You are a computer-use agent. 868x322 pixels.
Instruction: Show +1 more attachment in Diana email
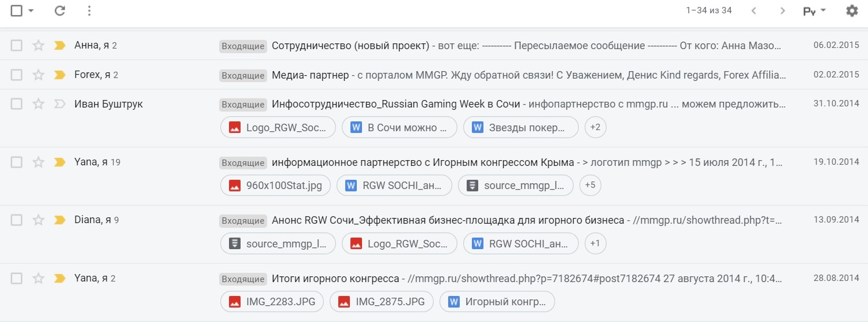tap(596, 243)
